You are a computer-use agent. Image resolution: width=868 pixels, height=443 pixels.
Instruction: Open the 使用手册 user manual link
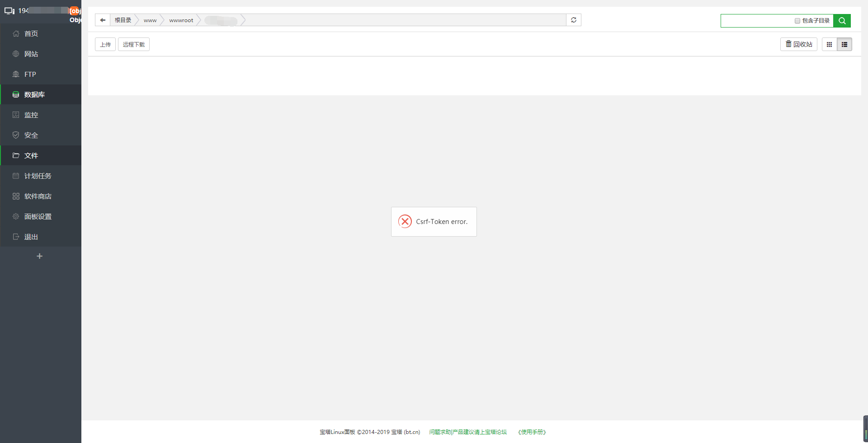[x=532, y=432]
